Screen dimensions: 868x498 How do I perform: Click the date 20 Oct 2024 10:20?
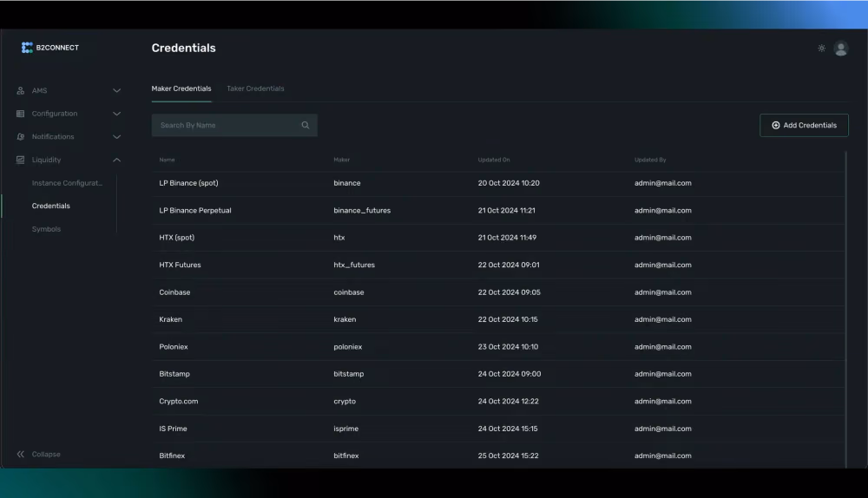pos(509,183)
